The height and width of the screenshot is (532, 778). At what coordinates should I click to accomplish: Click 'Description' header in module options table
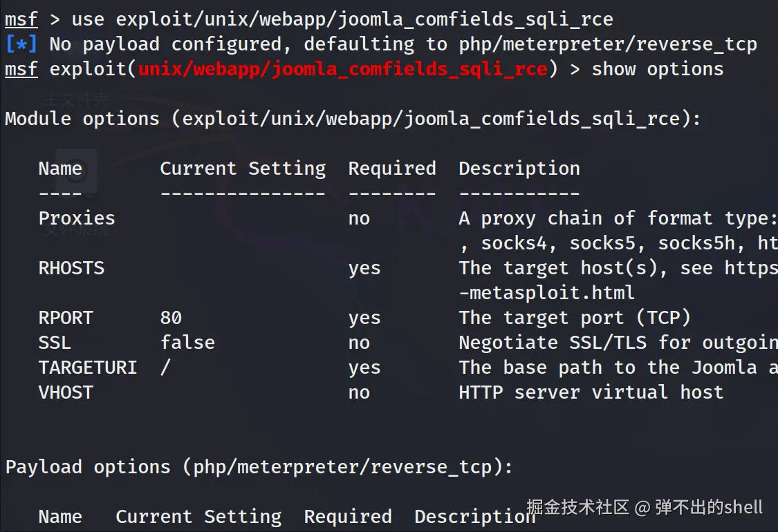click(519, 169)
